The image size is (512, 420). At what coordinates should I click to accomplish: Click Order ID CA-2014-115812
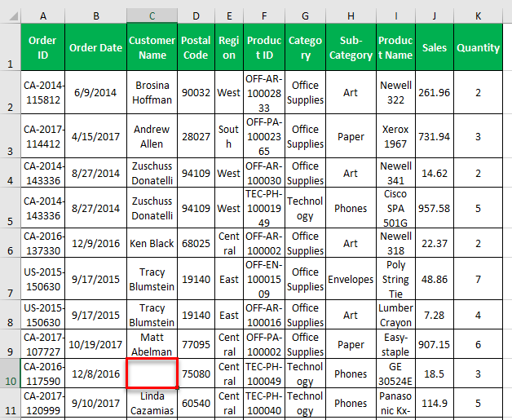(42, 92)
